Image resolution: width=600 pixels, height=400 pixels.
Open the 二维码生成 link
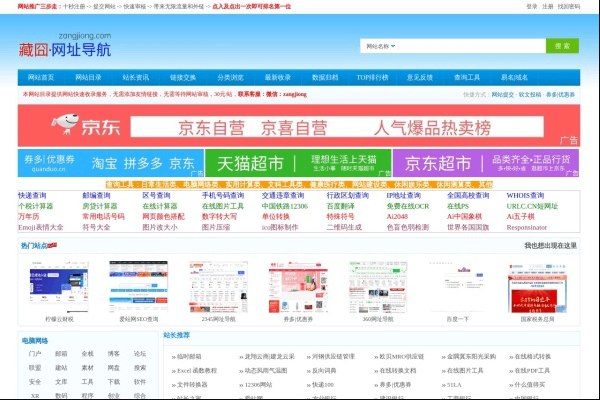tap(344, 227)
